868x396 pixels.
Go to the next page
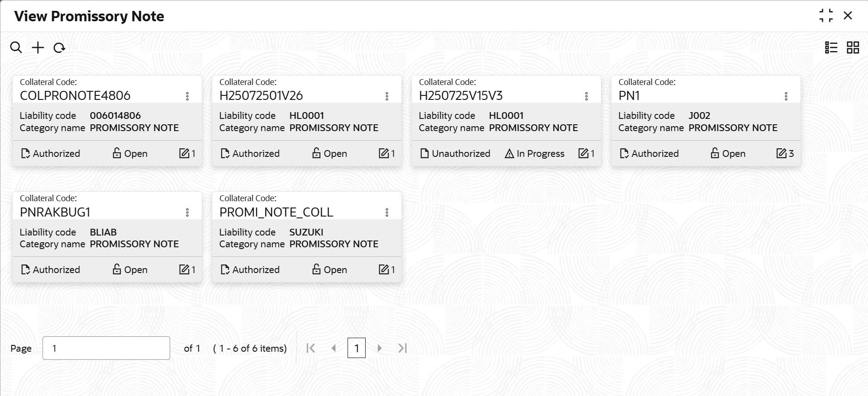(x=379, y=348)
